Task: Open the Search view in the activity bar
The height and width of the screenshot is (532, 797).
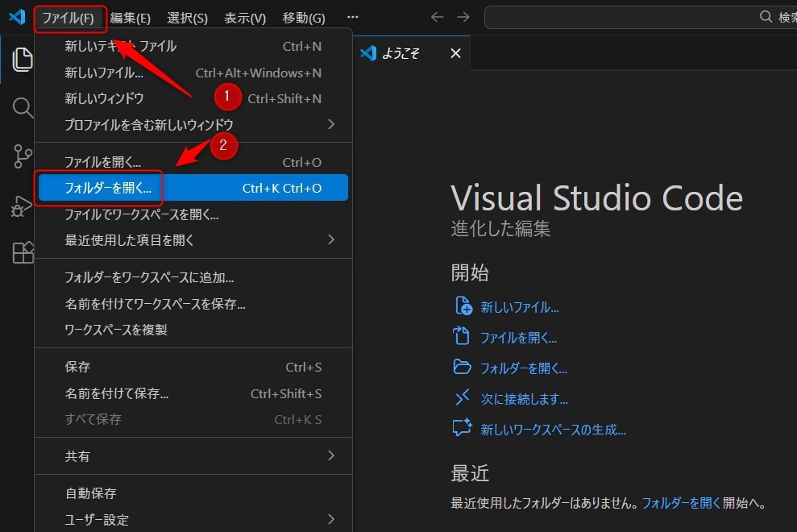Action: (x=22, y=108)
